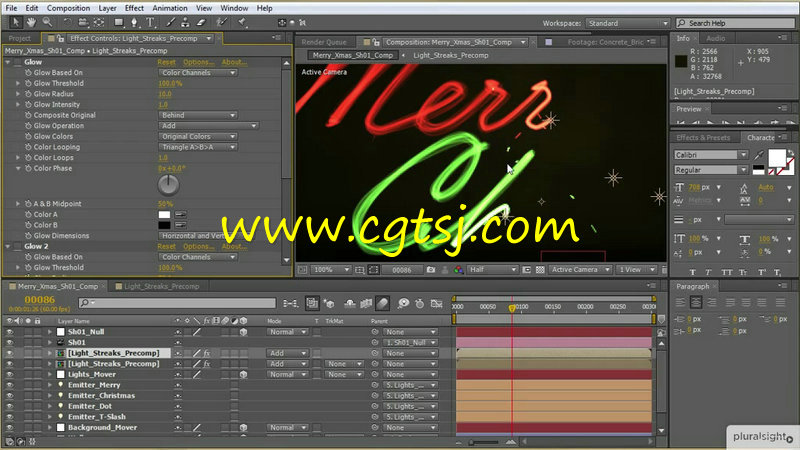Open the Composite Original Behind dropdown

197,115
